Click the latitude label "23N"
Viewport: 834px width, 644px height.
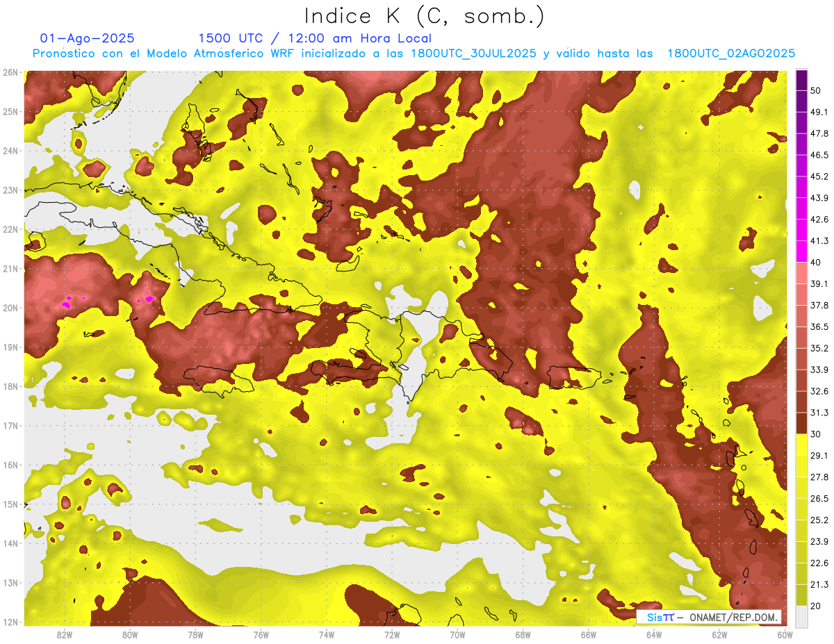10,190
